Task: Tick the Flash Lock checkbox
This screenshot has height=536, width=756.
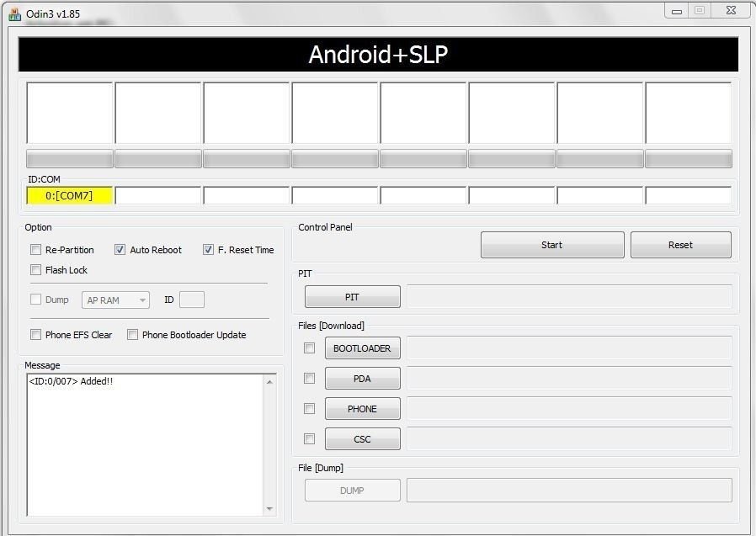Action: (x=35, y=270)
